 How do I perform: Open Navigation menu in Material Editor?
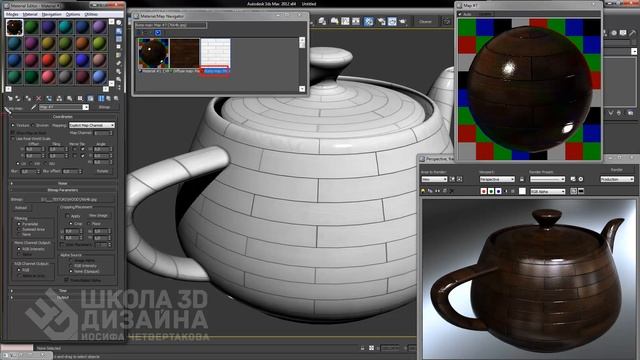[x=52, y=14]
